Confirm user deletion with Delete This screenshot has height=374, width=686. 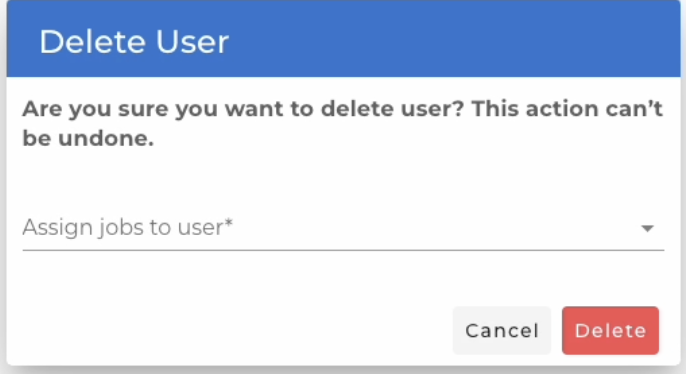[x=610, y=331]
